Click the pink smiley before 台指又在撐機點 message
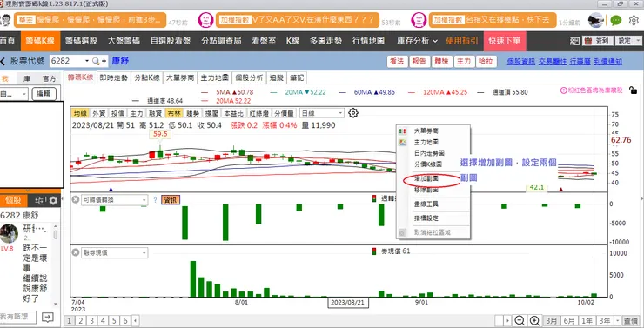644x328 pixels. [419, 20]
